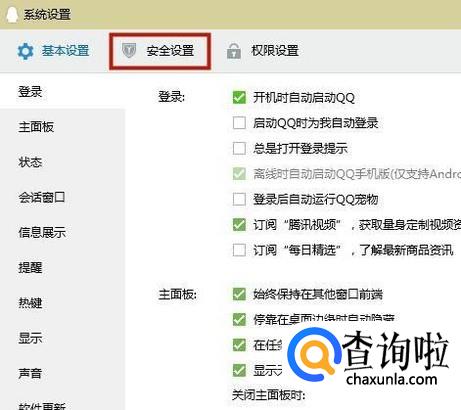Click the gear icon for basic settings

coord(25,51)
